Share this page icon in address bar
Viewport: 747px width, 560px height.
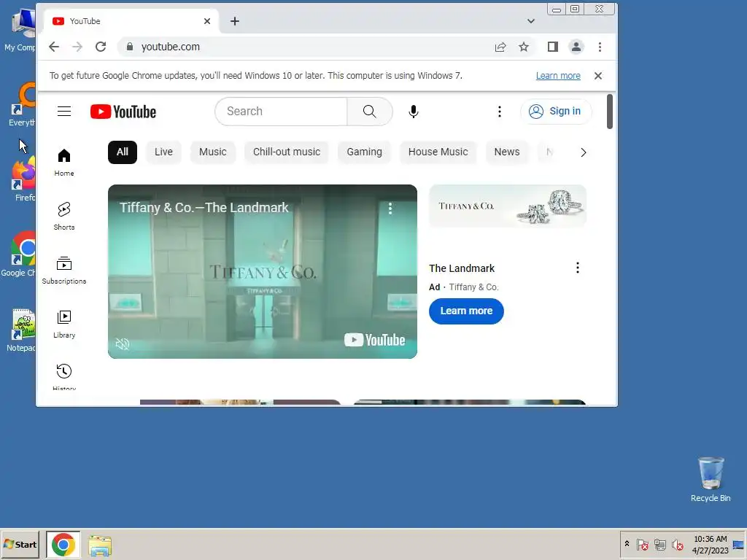[500, 47]
